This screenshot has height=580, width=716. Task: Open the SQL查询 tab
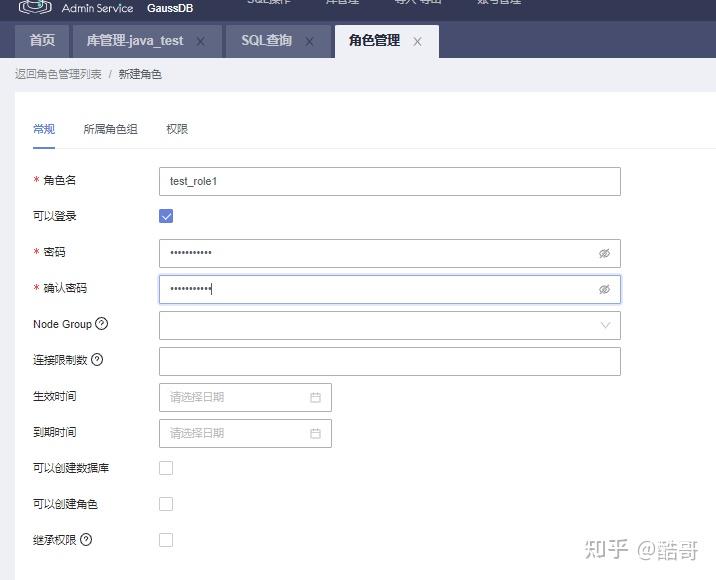coord(267,41)
